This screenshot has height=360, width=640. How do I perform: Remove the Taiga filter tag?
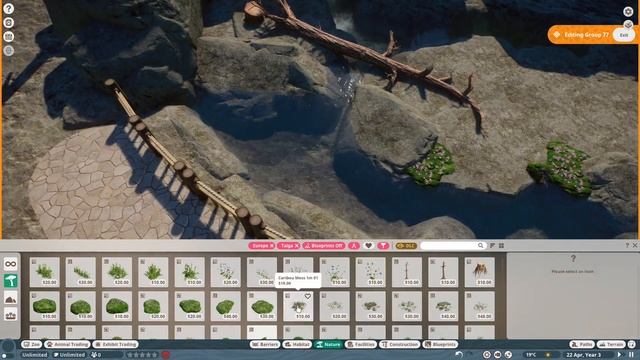coord(297,246)
